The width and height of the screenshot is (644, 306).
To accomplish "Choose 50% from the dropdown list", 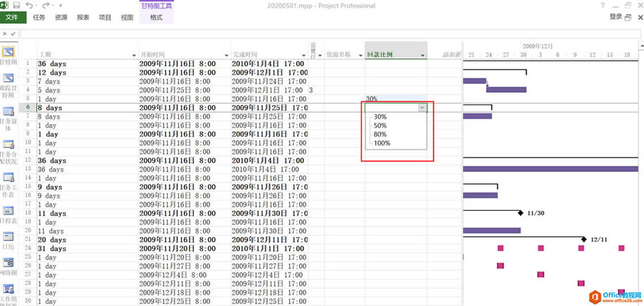I will (x=380, y=126).
